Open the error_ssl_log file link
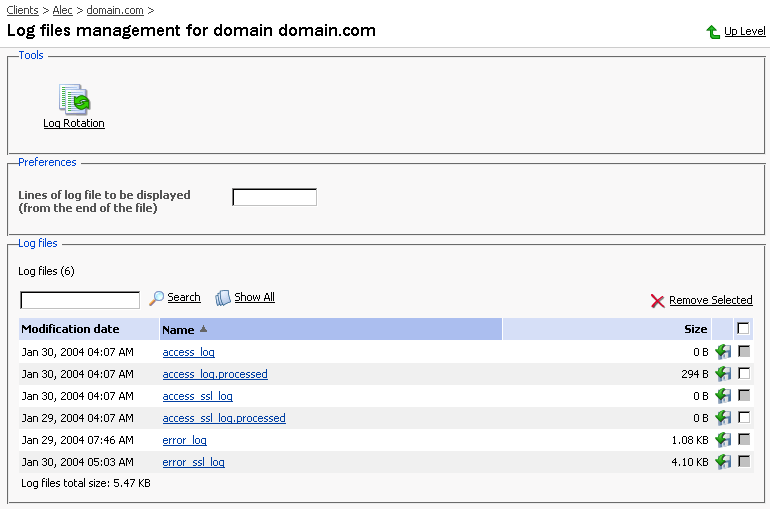The image size is (770, 509). pos(193,462)
